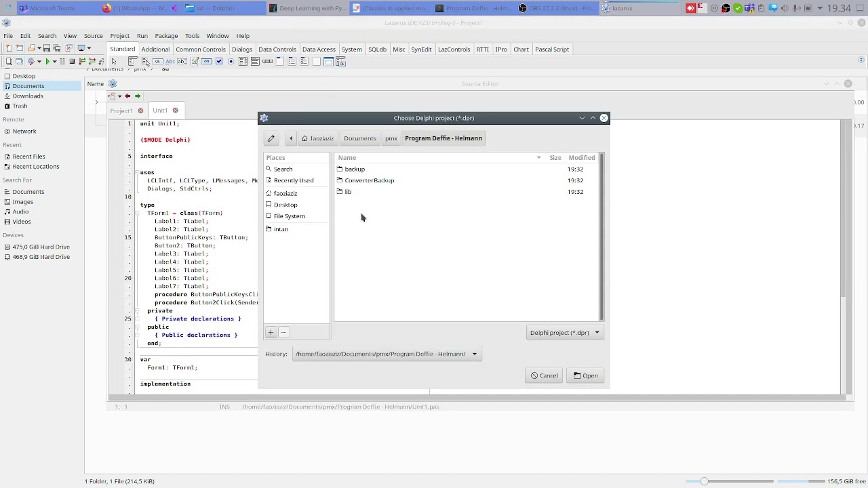This screenshot has height=488, width=868.
Task: Select the TActionList component icon
Action: pos(340,61)
